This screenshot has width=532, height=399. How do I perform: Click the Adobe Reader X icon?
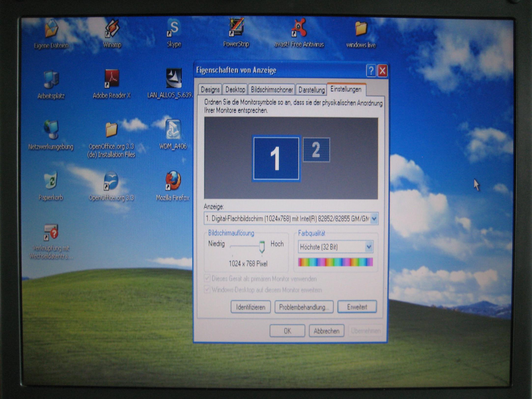click(112, 79)
